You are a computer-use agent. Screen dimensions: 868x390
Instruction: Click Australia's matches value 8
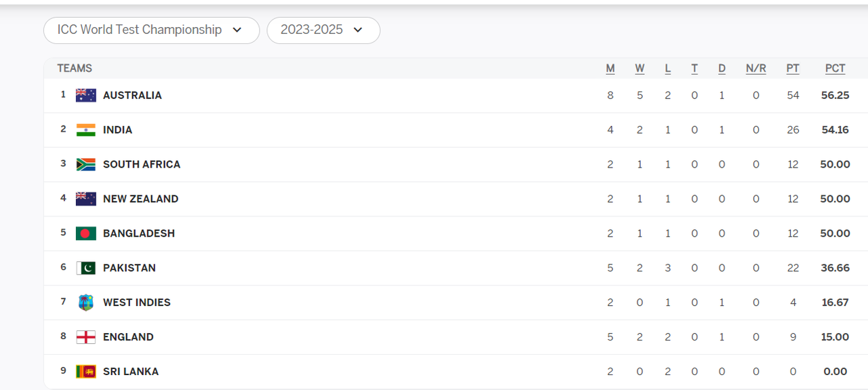coord(610,96)
